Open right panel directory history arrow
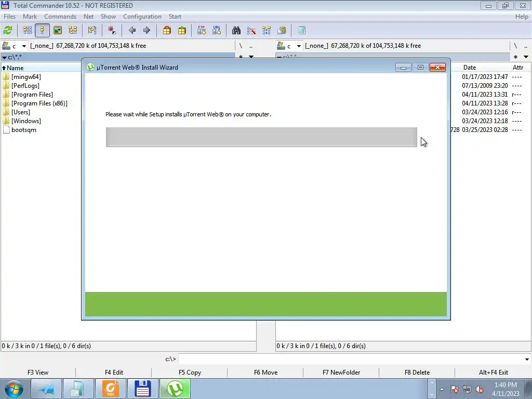 pos(526,57)
